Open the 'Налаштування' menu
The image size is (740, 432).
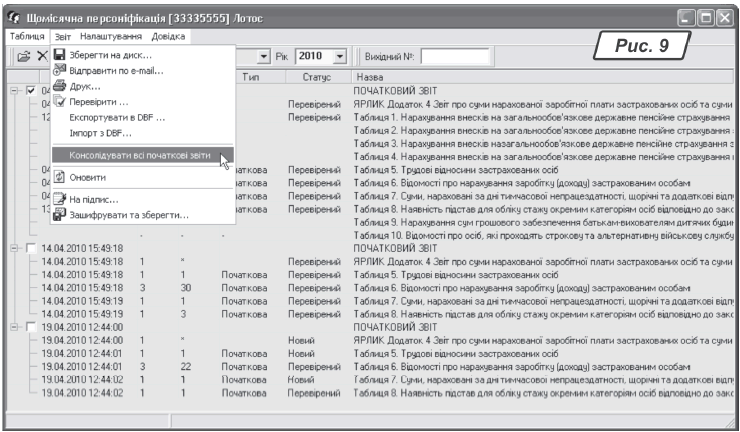(111, 36)
